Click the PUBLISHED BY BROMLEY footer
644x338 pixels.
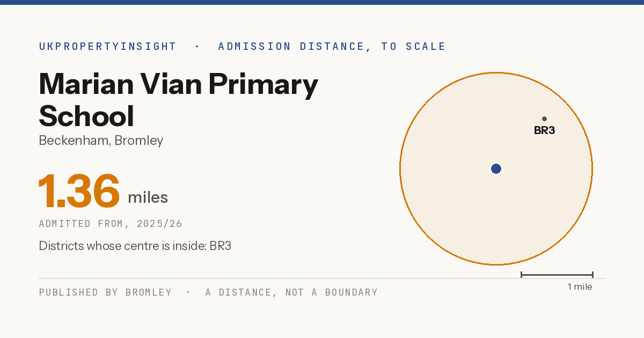pos(105,292)
